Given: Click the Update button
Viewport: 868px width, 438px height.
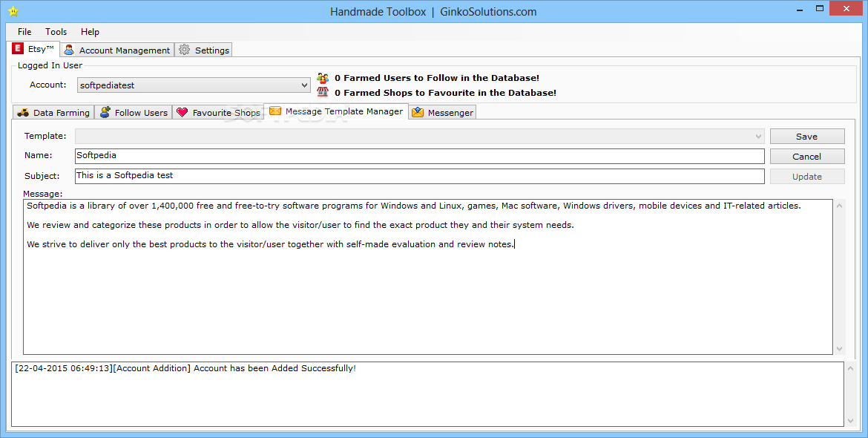Looking at the screenshot, I should (807, 177).
